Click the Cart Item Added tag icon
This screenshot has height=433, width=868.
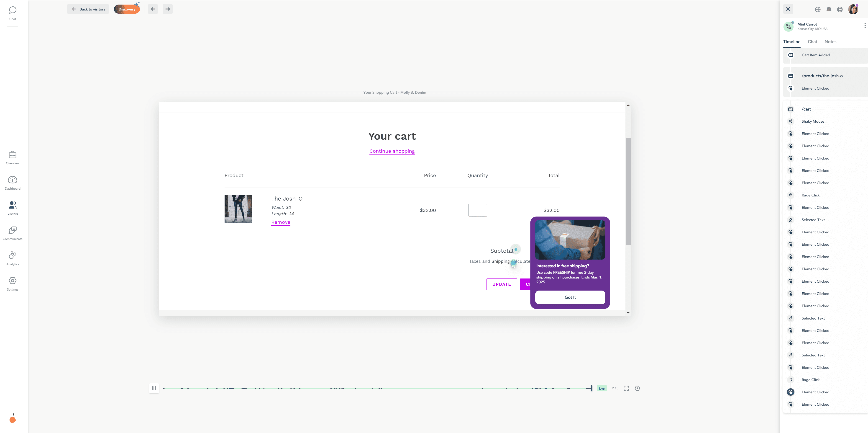[791, 55]
